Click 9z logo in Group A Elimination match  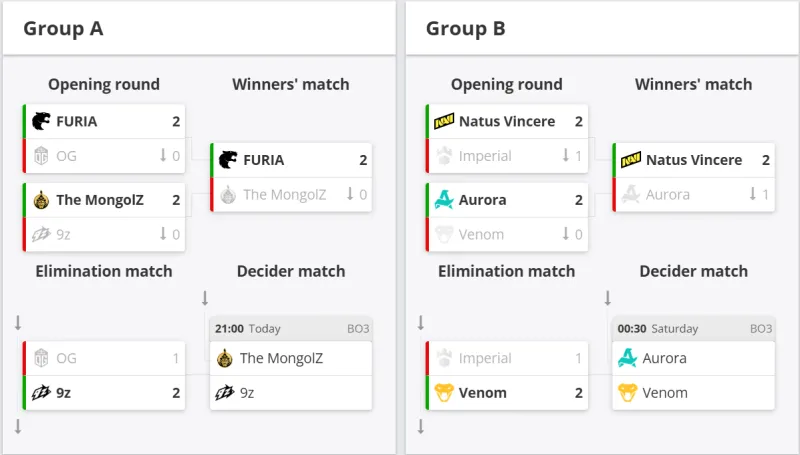[x=41, y=393]
